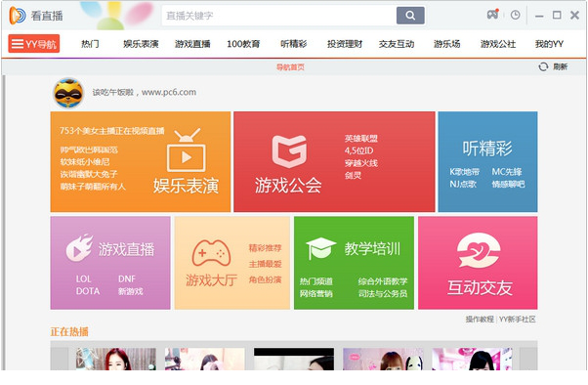Open the YY新手社区 link

(517, 320)
